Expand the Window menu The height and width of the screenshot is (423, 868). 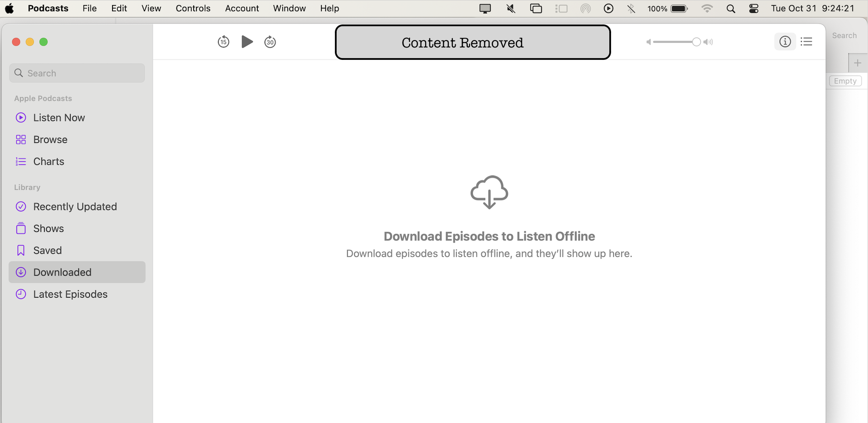(x=289, y=8)
